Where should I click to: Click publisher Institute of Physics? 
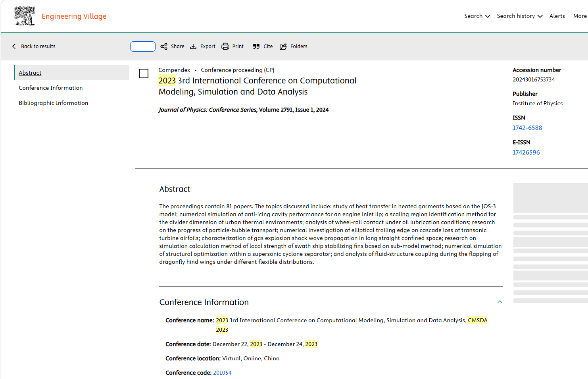pyautogui.click(x=538, y=103)
